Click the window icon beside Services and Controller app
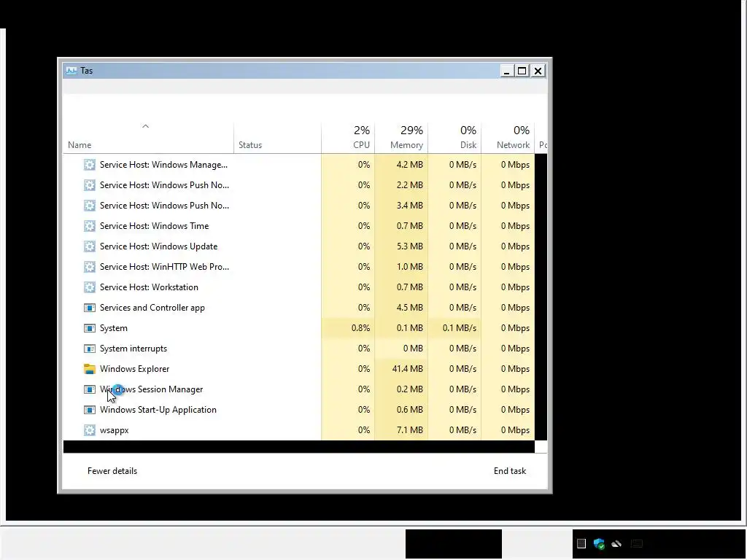747x560 pixels. tap(90, 308)
